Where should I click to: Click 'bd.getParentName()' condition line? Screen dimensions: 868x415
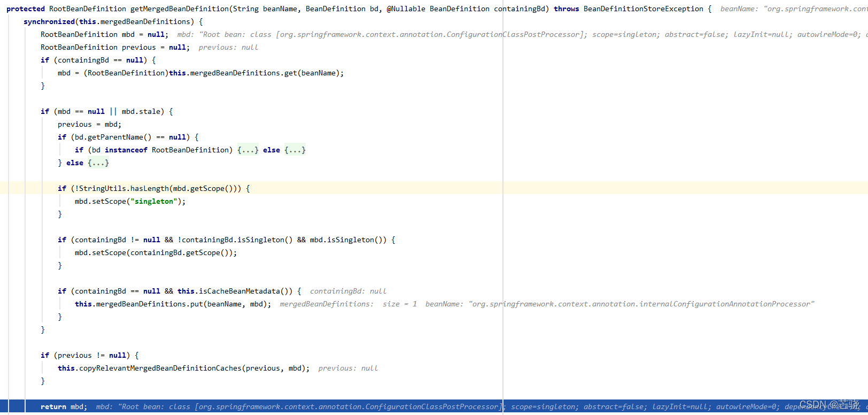pyautogui.click(x=128, y=137)
